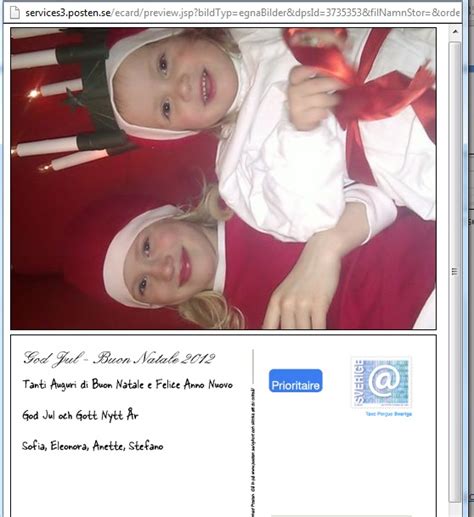The width and height of the screenshot is (474, 517).
Task: Click the 'God Jul och Gott Nytt År' line
Action: (80, 415)
